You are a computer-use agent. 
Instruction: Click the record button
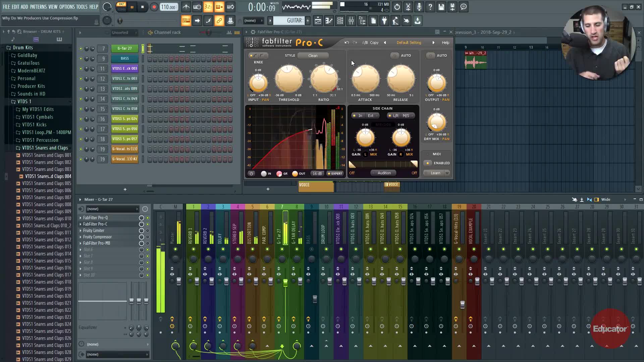(154, 7)
